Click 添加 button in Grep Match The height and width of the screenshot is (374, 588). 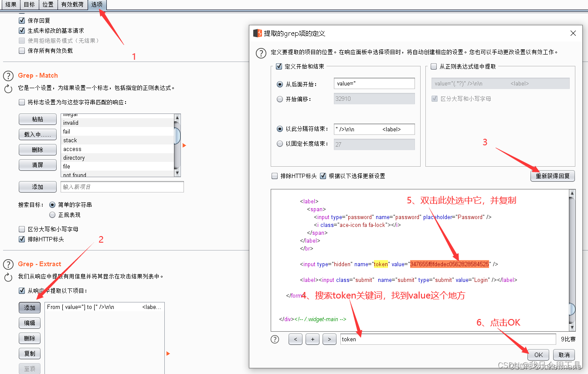click(37, 187)
